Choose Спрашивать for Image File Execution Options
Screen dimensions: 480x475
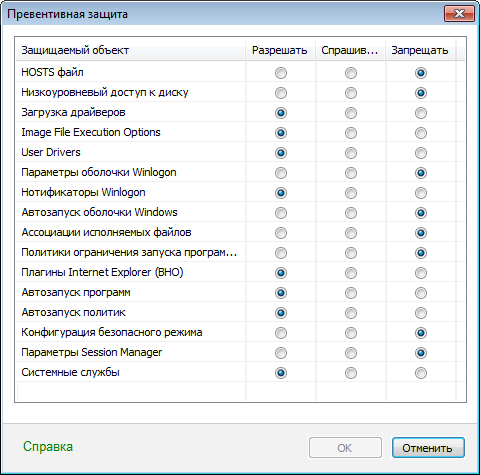(351, 133)
